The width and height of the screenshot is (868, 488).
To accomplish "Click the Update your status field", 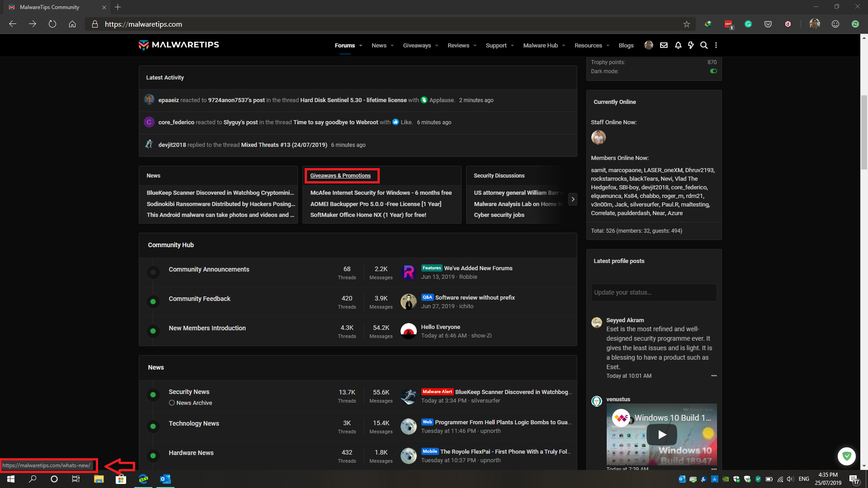I will pyautogui.click(x=654, y=292).
